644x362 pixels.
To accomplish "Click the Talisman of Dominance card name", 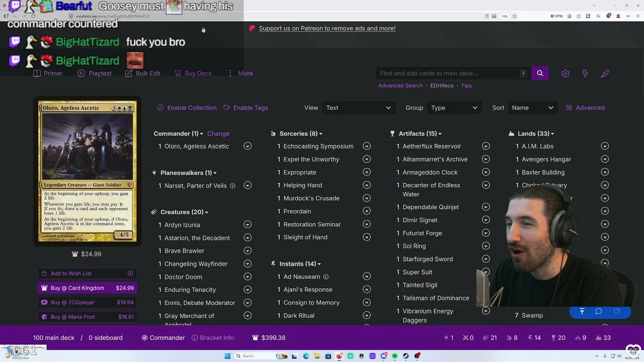I will (x=436, y=298).
